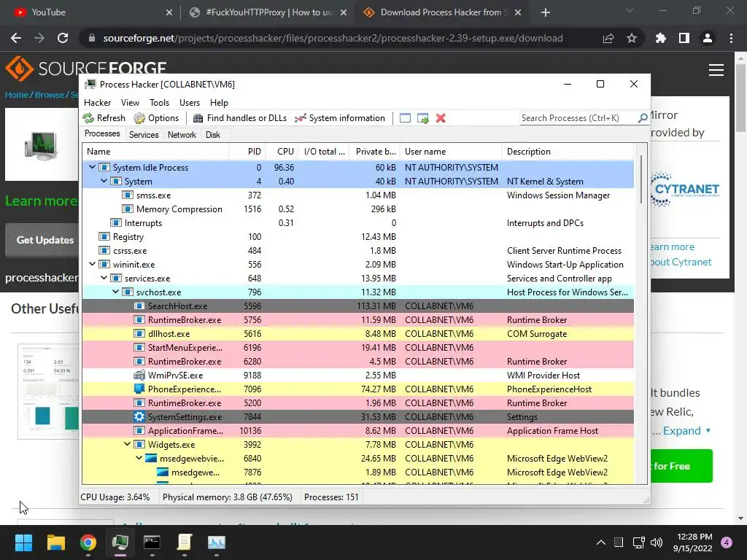Image resolution: width=747 pixels, height=560 pixels.
Task: Click the volume icon in system tray
Action: click(657, 542)
